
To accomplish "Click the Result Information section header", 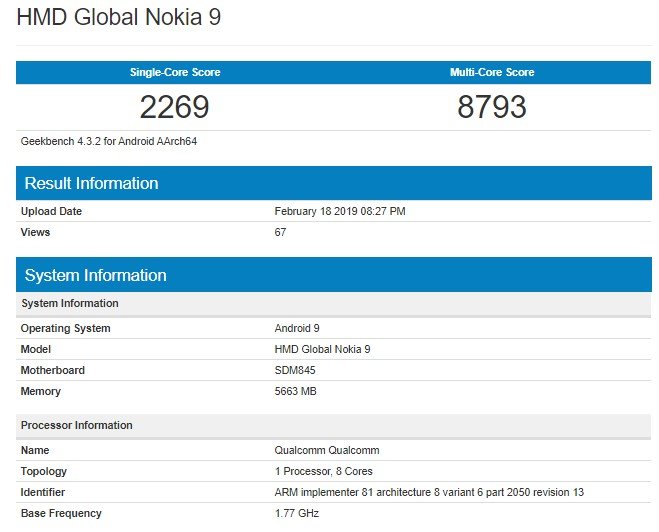I will tap(334, 183).
